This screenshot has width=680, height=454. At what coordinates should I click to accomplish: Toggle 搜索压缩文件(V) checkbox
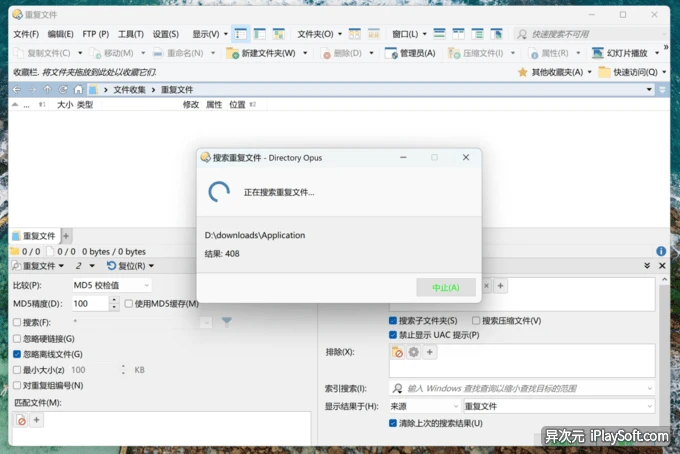click(x=476, y=321)
